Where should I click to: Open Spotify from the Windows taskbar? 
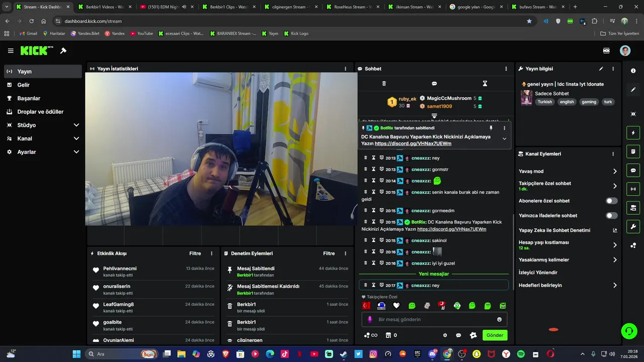tap(521, 354)
